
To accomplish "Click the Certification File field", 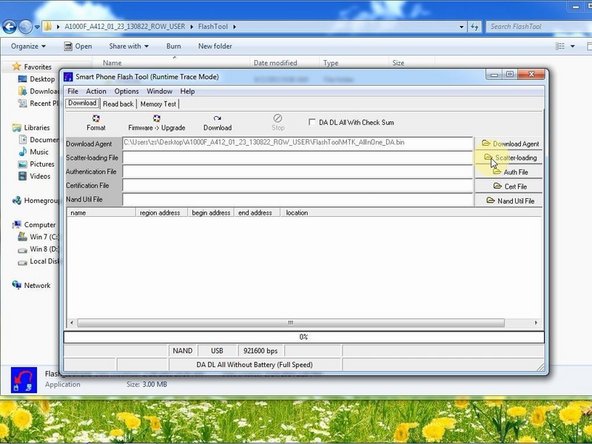I will 298,185.
